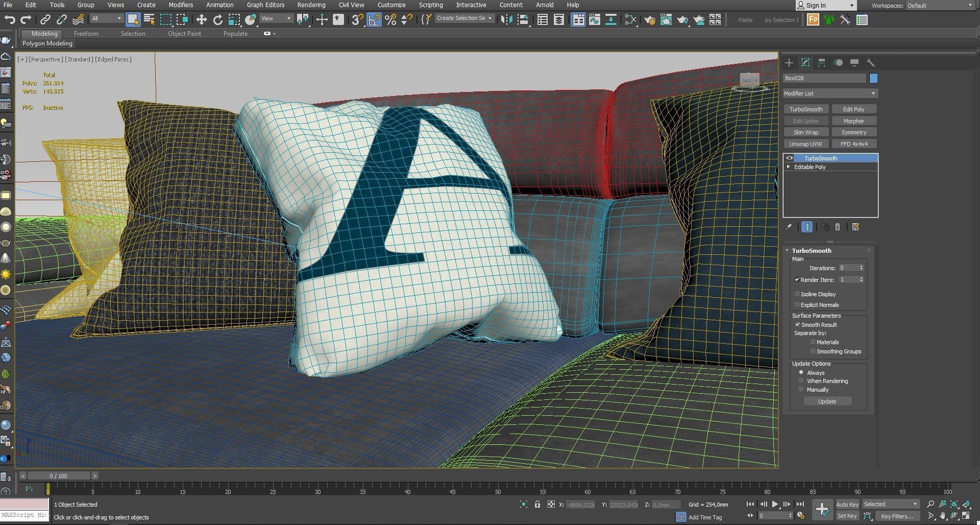Click the Update button
This screenshot has width=980, height=525.
(x=827, y=401)
